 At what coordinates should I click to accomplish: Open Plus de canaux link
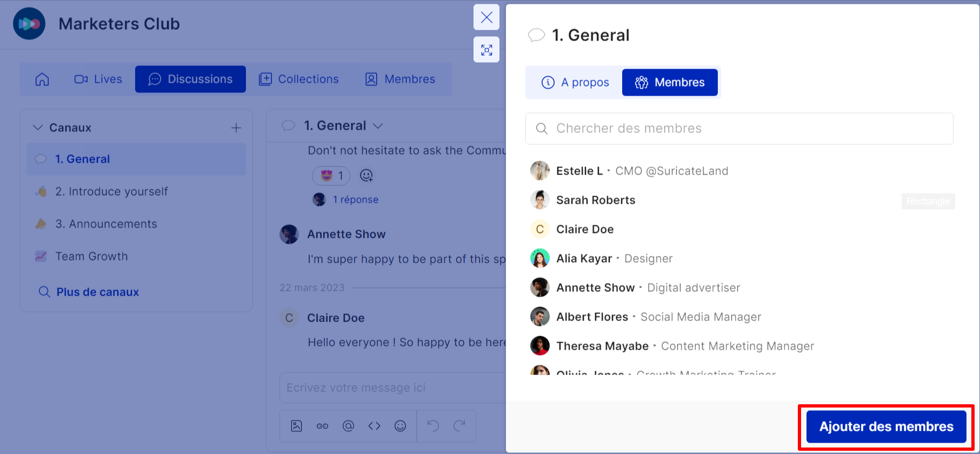(x=97, y=292)
